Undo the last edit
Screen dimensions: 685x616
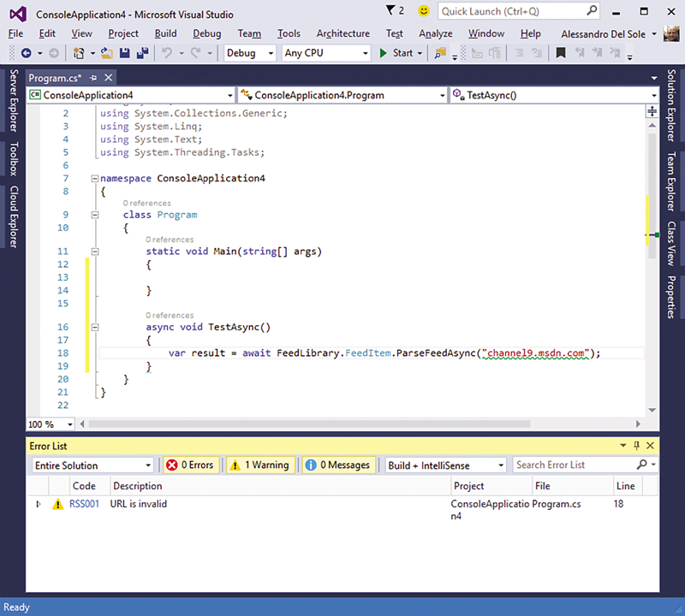tap(167, 53)
